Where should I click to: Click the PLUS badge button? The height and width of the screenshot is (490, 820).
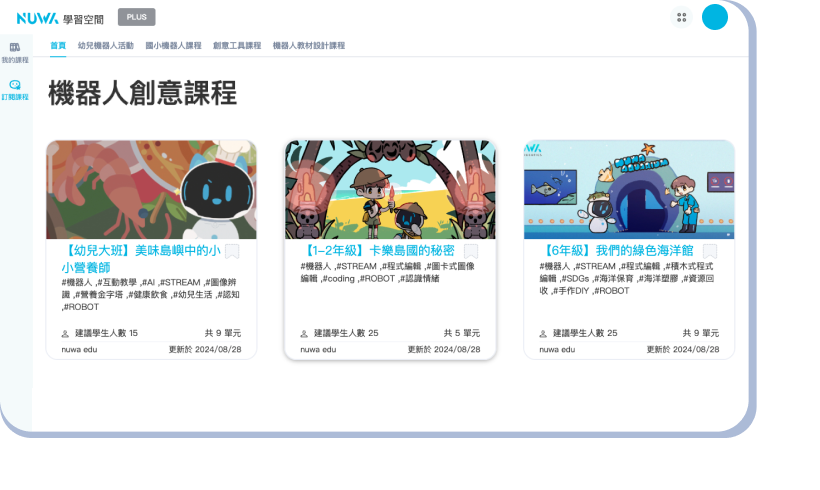coord(136,17)
